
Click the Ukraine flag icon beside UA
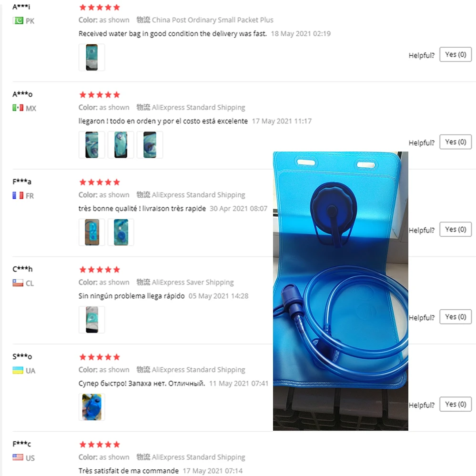tap(18, 370)
